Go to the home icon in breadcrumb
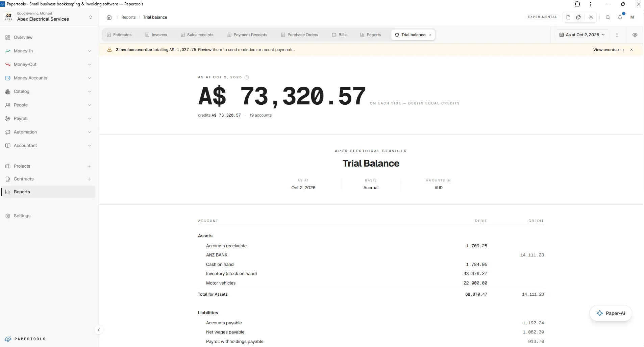Viewport: 644px width, 347px height. tap(109, 17)
